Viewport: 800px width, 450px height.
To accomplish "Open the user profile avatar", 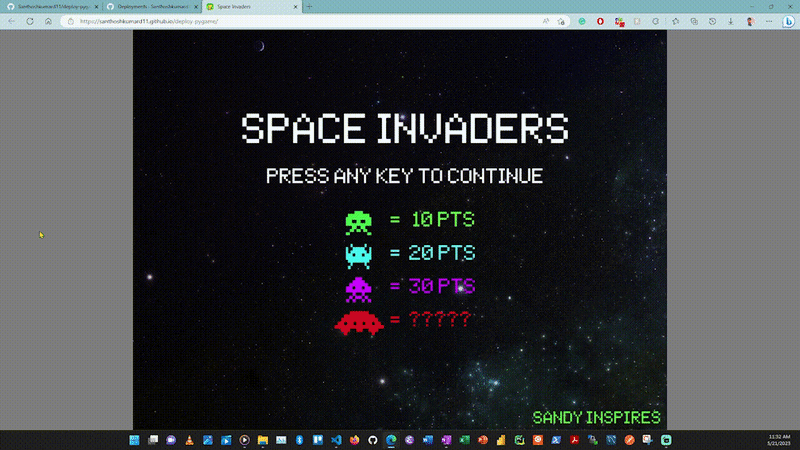I will [x=751, y=21].
